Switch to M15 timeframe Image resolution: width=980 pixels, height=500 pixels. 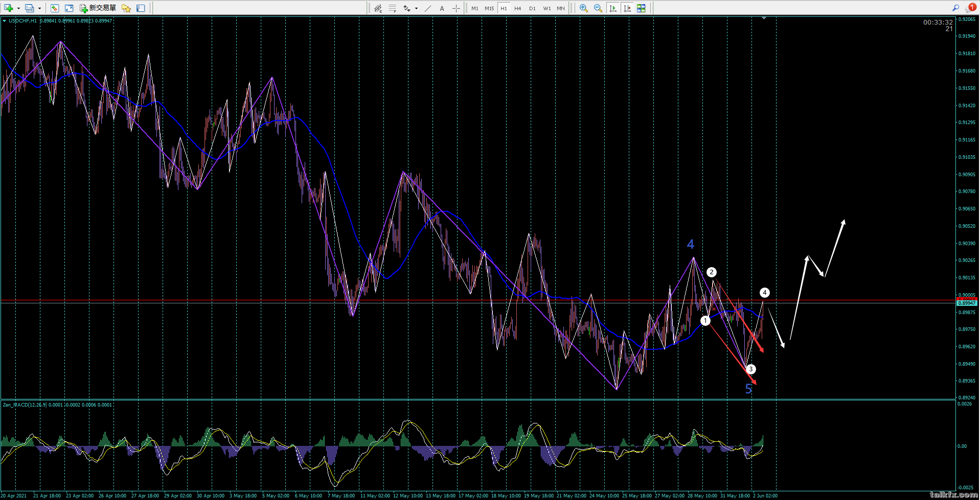[x=489, y=8]
